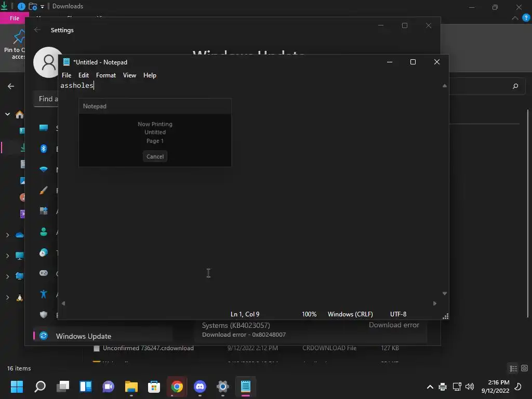
Task: Place cursor in Notepad text area
Action: pos(251,190)
